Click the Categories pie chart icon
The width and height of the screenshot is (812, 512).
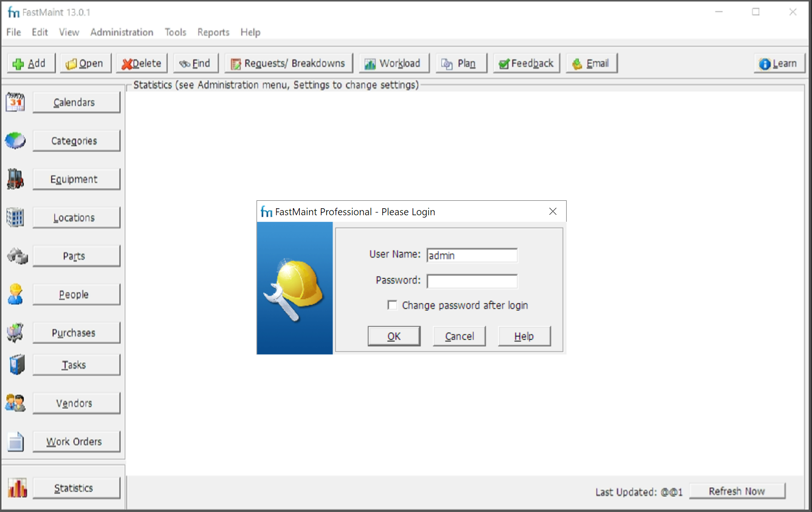pos(15,140)
